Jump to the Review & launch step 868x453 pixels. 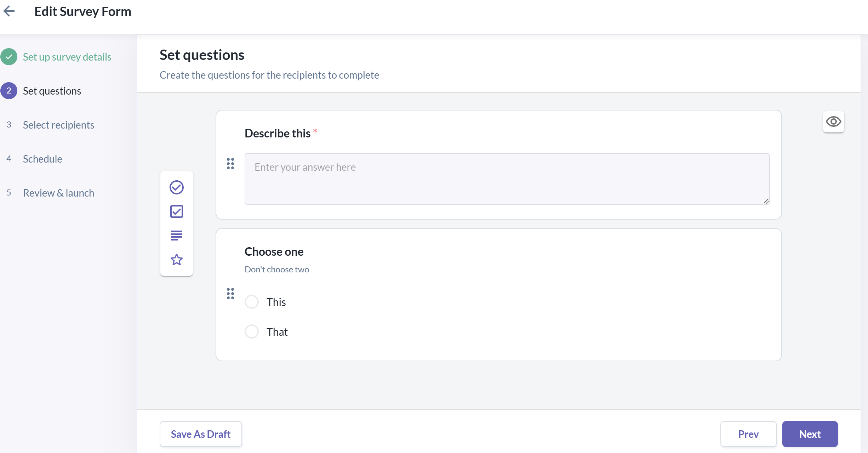pyautogui.click(x=58, y=193)
